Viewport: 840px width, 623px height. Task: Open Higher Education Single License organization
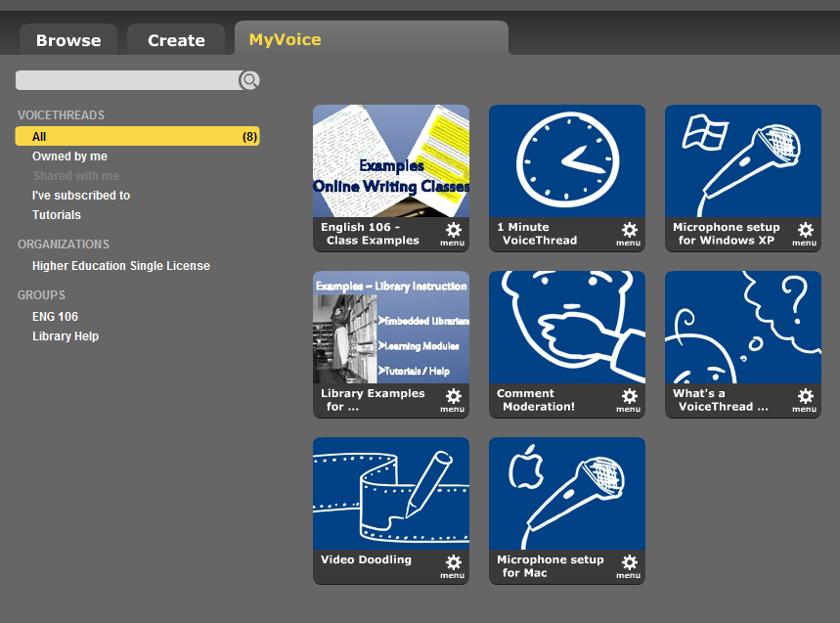coord(121,266)
